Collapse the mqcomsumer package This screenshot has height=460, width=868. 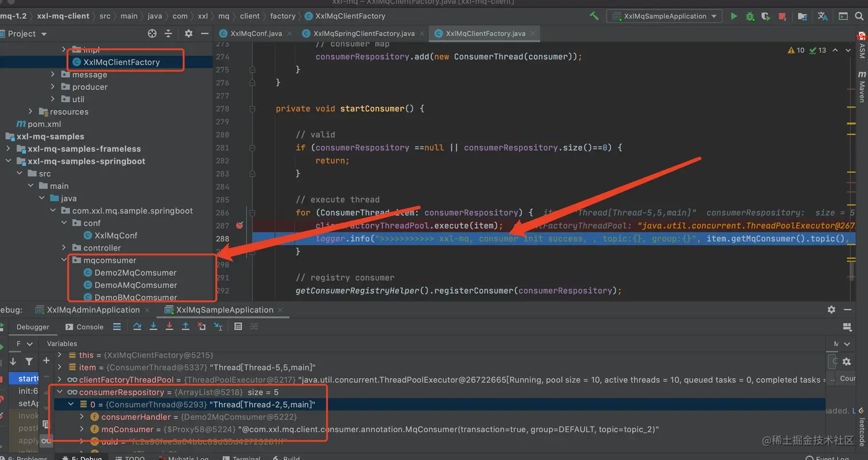pyautogui.click(x=64, y=260)
